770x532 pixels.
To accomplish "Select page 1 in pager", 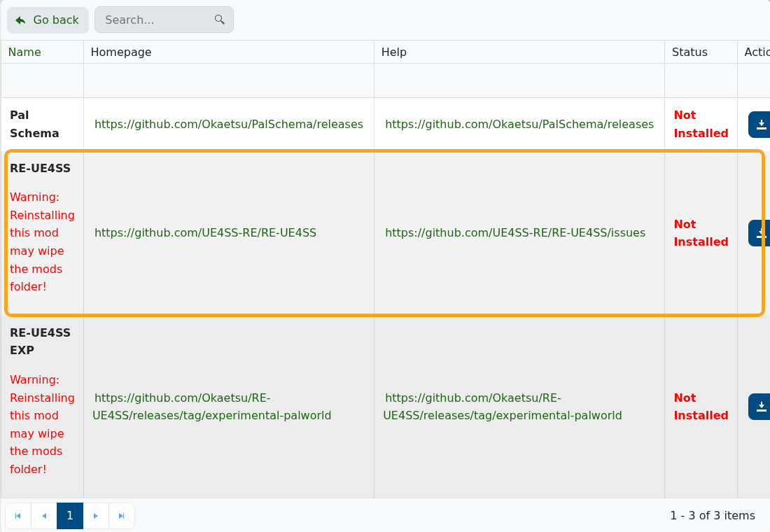I will point(70,516).
